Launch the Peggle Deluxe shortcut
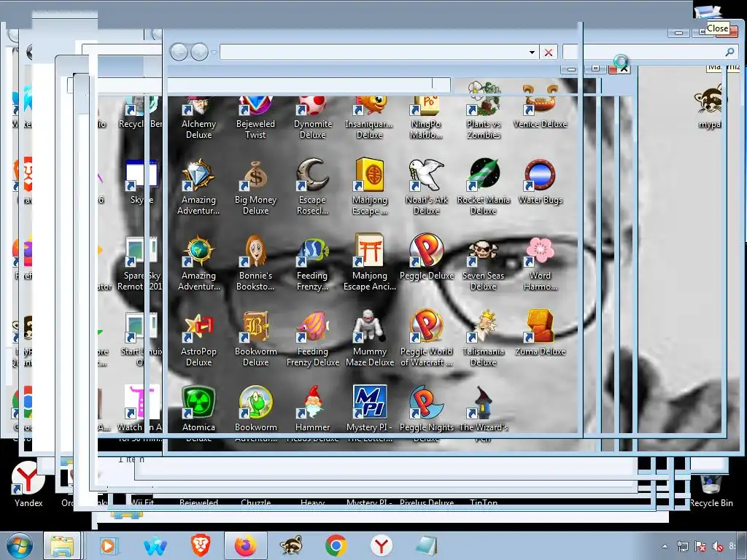This screenshot has width=747, height=560. point(426,257)
